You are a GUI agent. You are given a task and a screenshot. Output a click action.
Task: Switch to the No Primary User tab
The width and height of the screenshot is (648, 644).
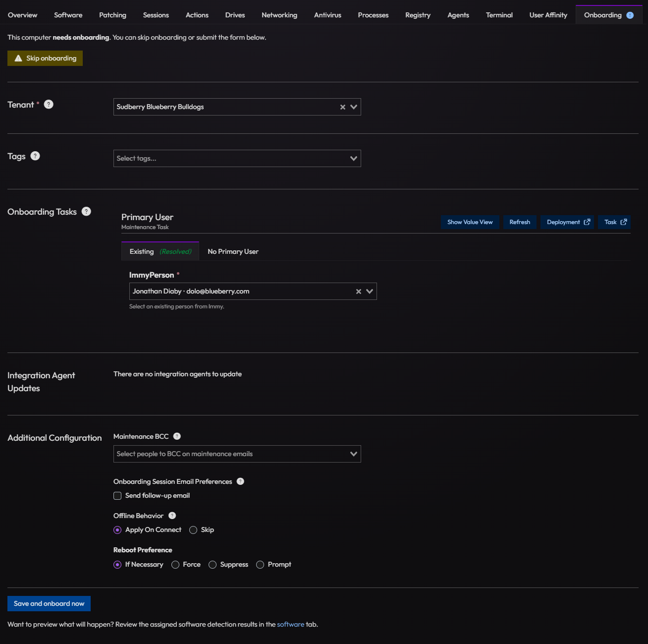click(233, 251)
